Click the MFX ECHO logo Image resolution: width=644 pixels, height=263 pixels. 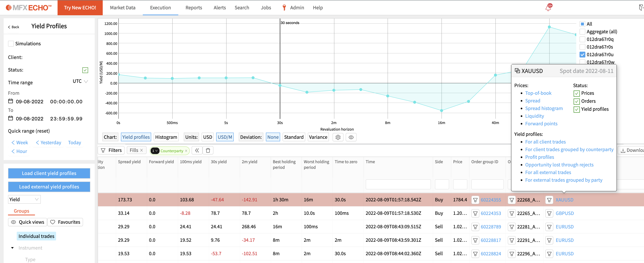click(28, 7)
